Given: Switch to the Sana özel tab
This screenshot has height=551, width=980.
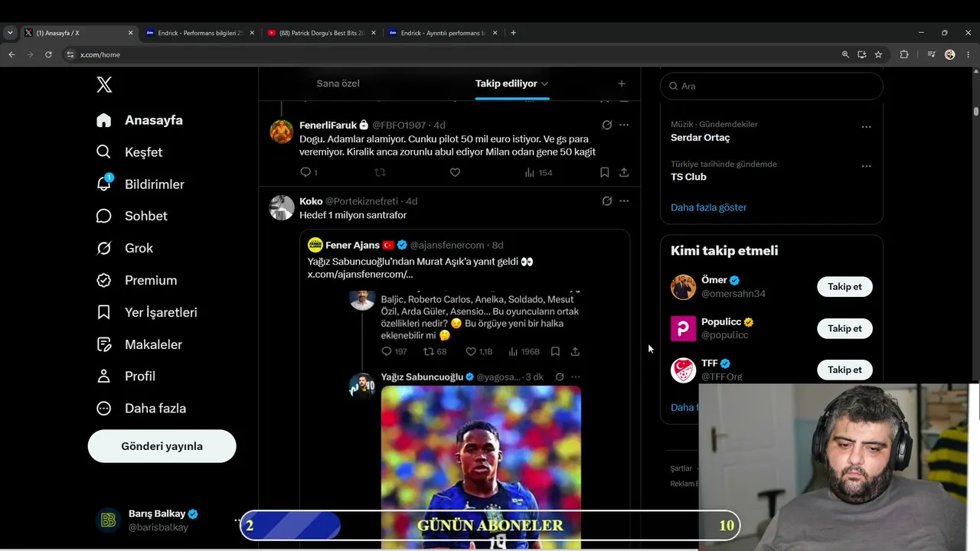Looking at the screenshot, I should point(338,83).
